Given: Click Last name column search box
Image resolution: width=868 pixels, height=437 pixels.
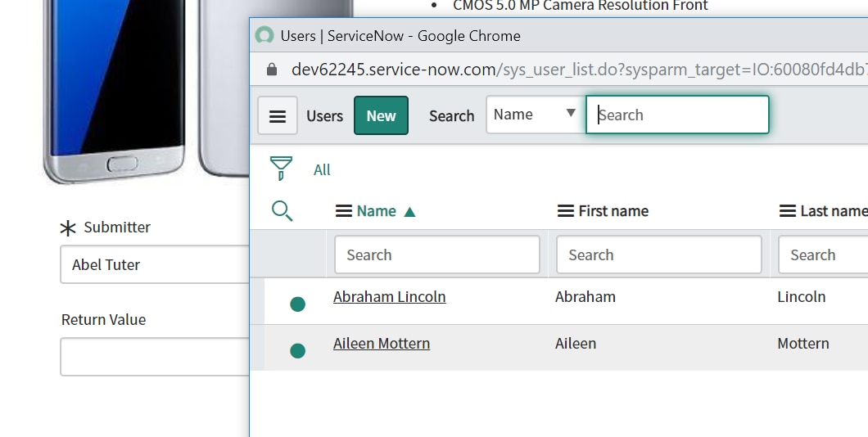Looking at the screenshot, I should (x=823, y=255).
